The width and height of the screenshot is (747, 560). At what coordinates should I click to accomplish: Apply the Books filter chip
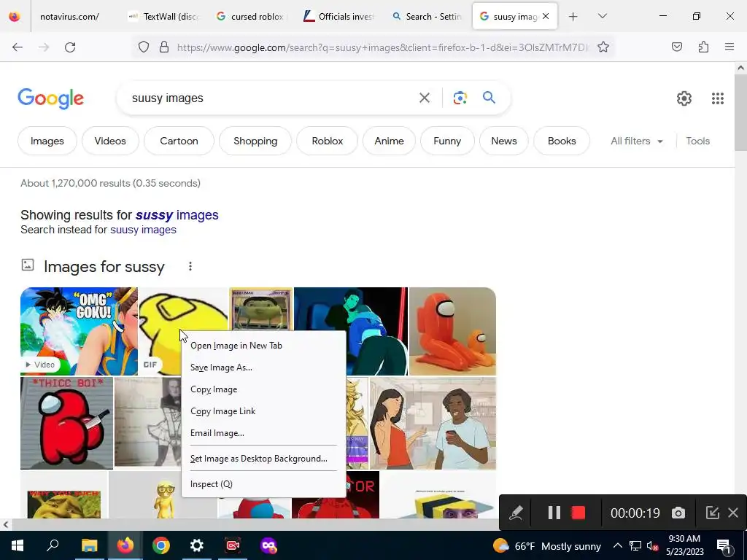(562, 141)
